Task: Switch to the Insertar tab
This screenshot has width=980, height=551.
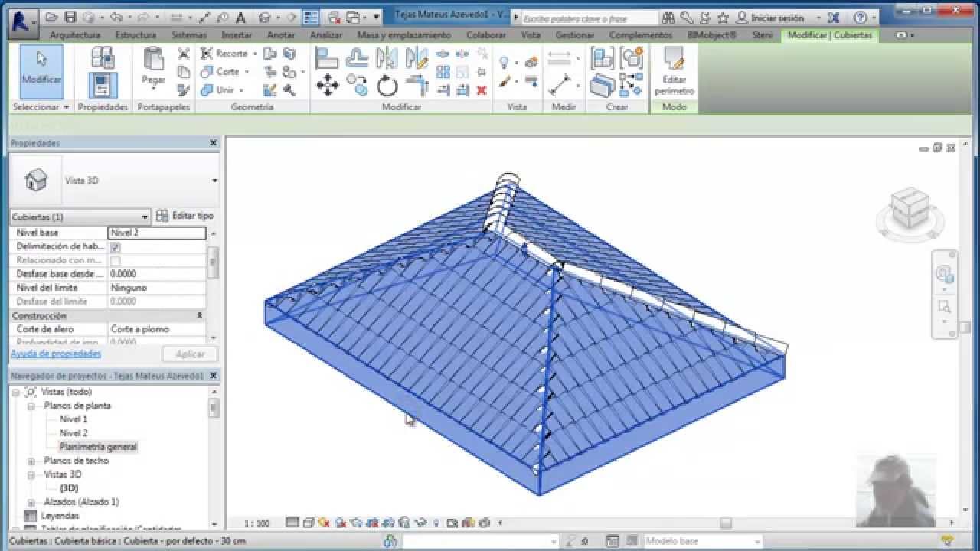Action: coord(237,35)
